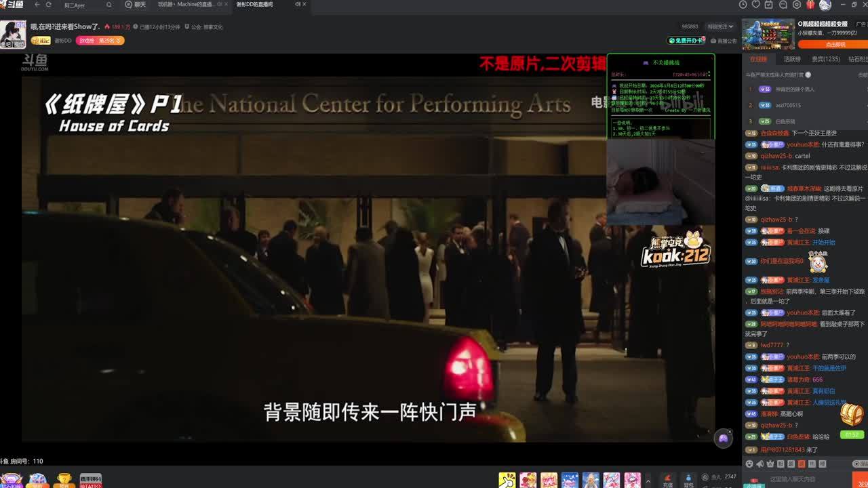Expand the gift bar up arrow
Image resolution: width=868 pixels, height=488 pixels.
pyautogui.click(x=648, y=480)
